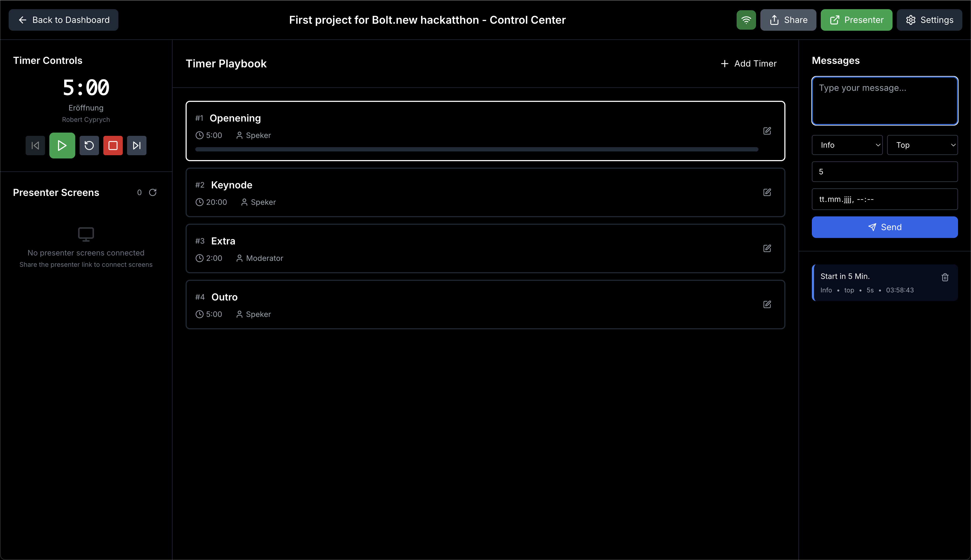Click the green wifi connection status icon
971x560 pixels.
[746, 20]
